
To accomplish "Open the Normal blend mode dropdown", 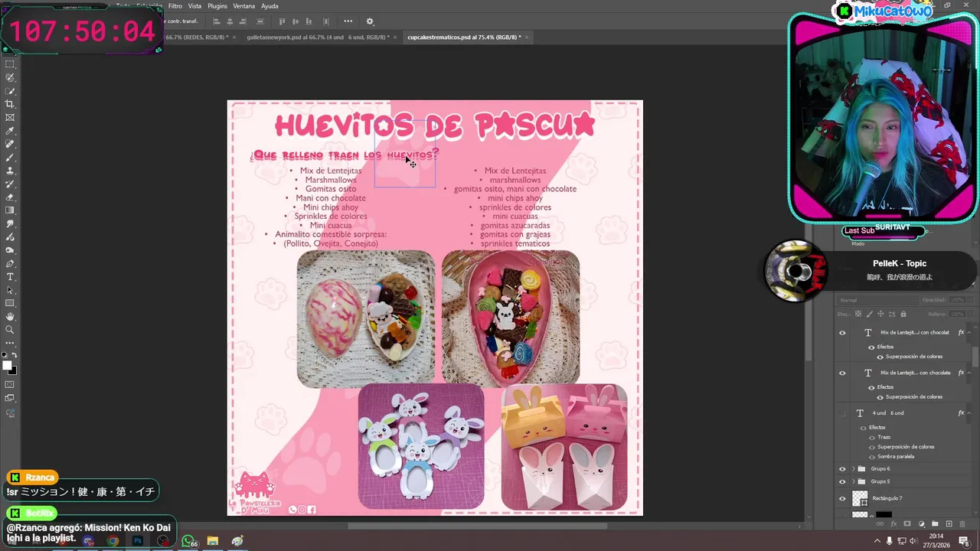I will pyautogui.click(x=877, y=300).
